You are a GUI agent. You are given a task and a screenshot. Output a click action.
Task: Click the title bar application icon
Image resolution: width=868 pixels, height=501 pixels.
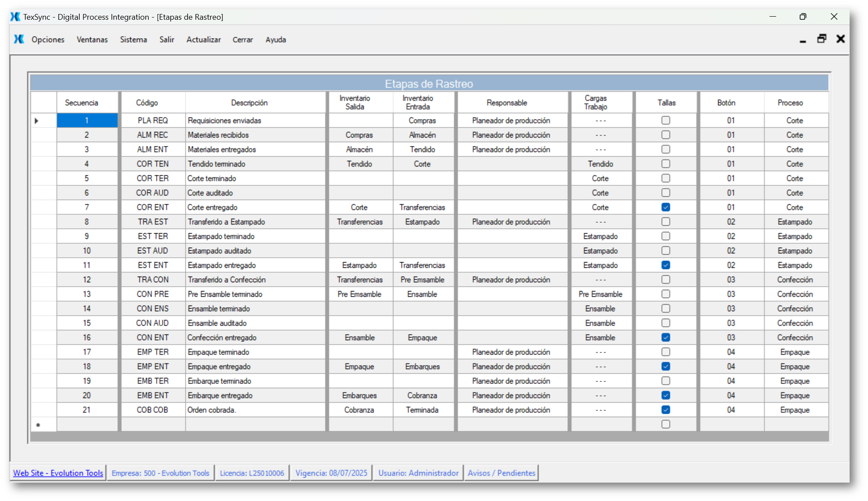pyautogui.click(x=15, y=17)
